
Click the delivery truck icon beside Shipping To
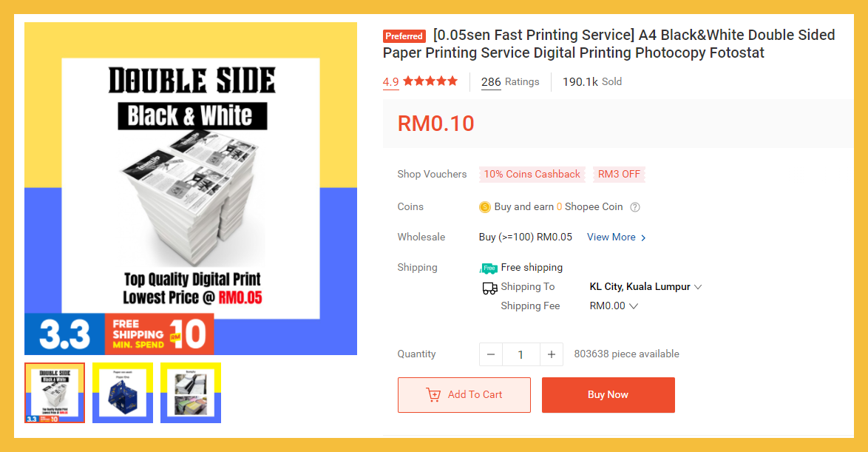click(489, 288)
